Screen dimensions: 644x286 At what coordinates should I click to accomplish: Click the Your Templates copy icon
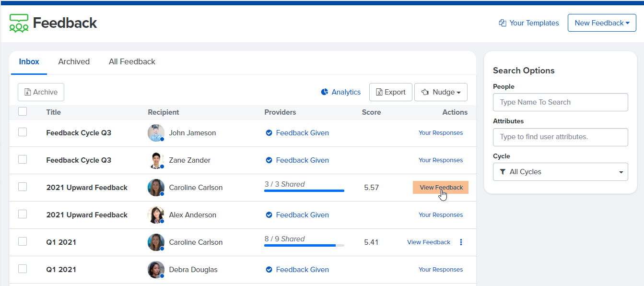[x=503, y=23]
